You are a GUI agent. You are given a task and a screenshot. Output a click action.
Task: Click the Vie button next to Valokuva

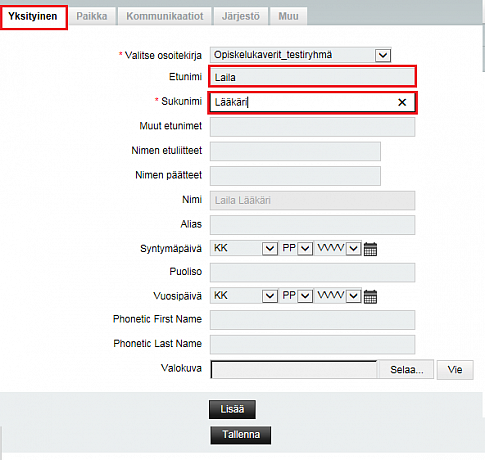click(455, 370)
